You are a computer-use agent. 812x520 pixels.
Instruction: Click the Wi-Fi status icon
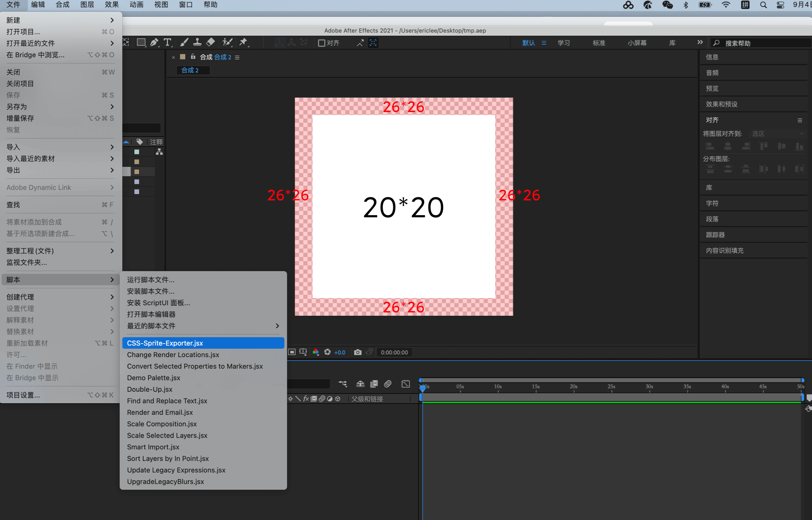click(x=726, y=5)
